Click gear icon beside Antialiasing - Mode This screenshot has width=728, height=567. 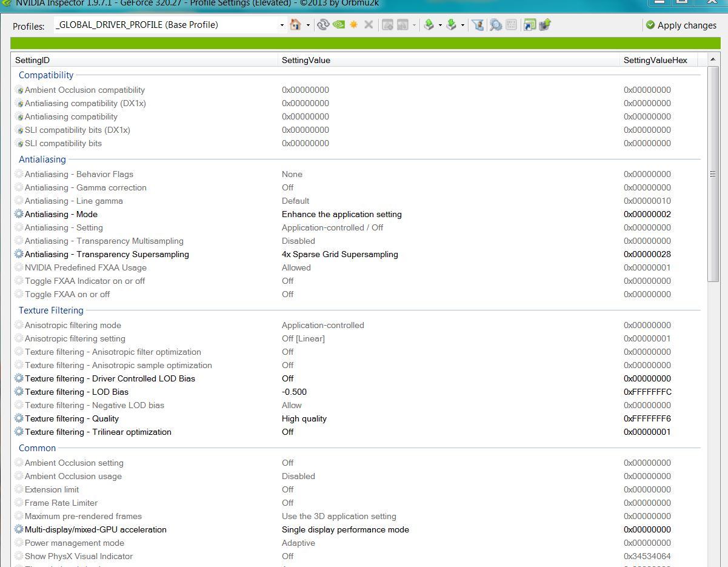point(19,214)
